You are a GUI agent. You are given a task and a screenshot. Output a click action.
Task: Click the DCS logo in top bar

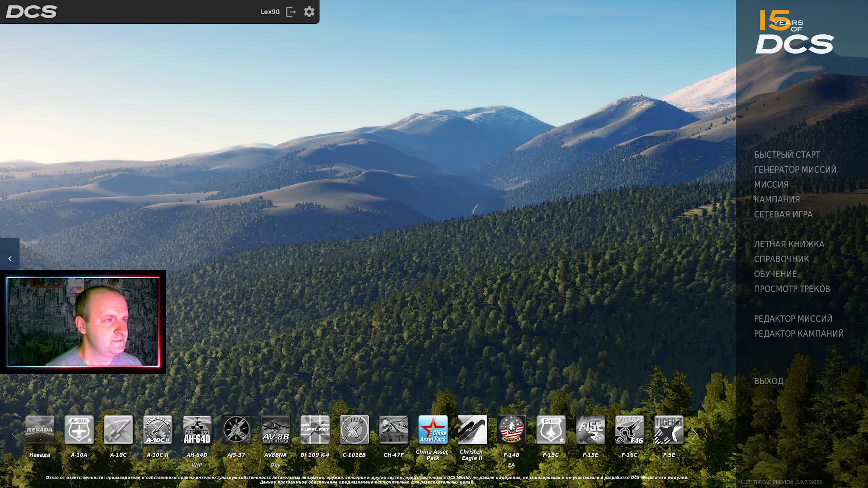tap(31, 12)
